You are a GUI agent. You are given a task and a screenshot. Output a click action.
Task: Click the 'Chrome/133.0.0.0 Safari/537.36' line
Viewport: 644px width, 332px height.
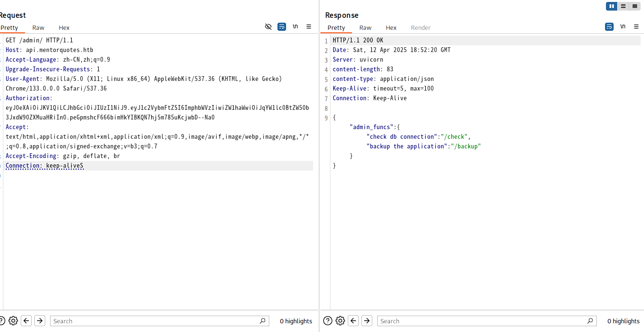pyautogui.click(x=56, y=89)
